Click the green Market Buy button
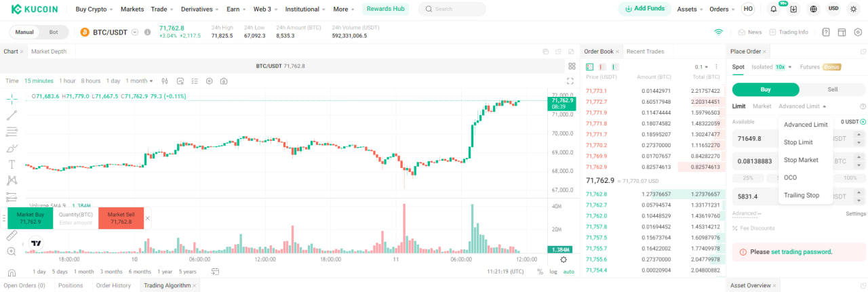The width and height of the screenshot is (868, 292). [x=31, y=218]
